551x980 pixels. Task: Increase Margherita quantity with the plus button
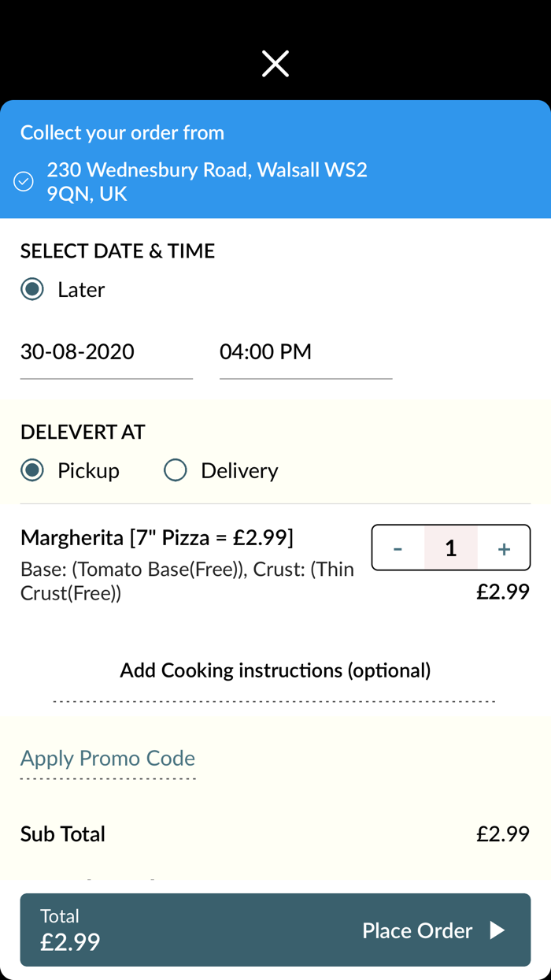pos(504,548)
